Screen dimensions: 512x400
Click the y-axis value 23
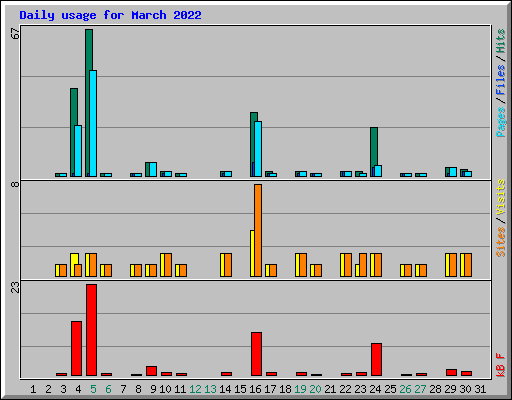click(x=15, y=287)
